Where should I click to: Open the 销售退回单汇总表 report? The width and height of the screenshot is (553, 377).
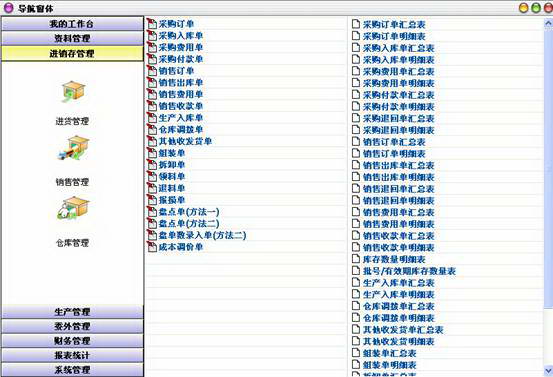[x=399, y=189]
